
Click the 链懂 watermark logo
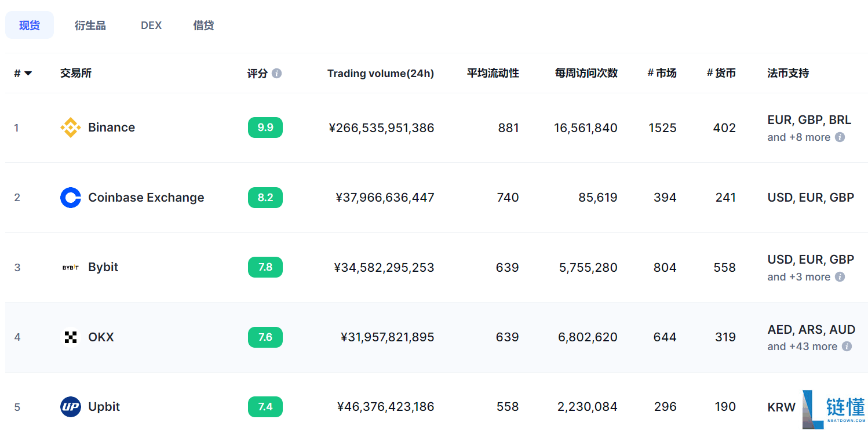click(833, 409)
